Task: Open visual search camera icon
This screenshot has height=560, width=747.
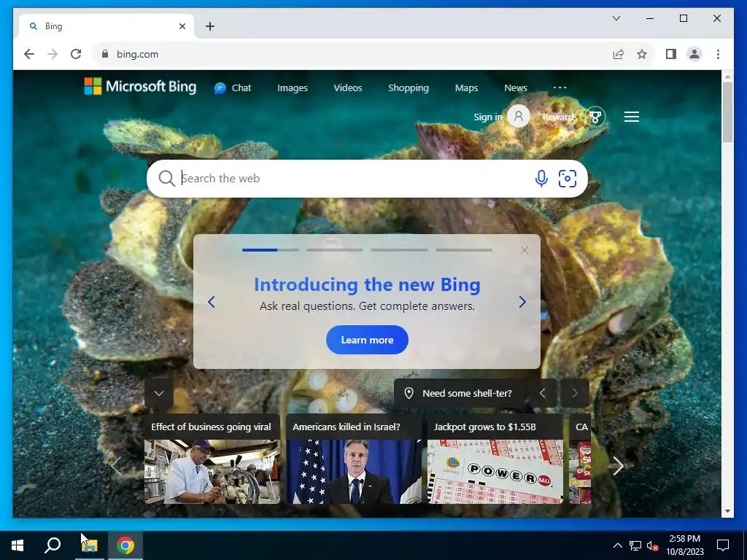Action: point(568,179)
